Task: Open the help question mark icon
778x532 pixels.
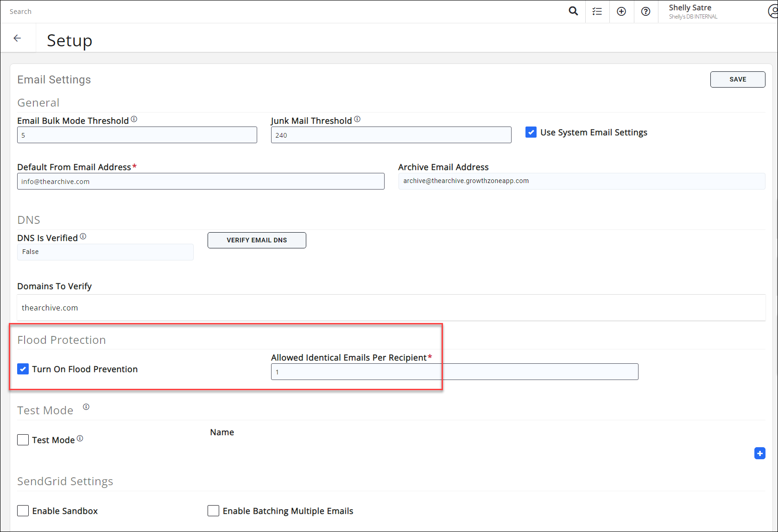Action: pos(645,12)
